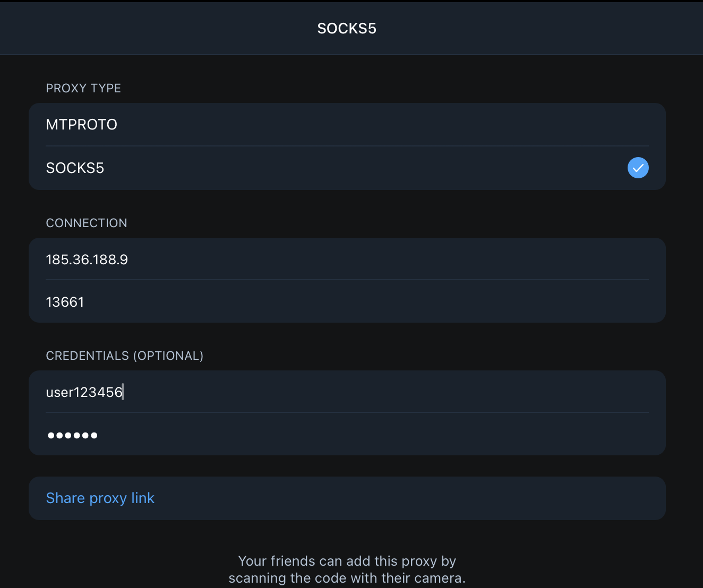Click the CREDENTIALS (OPTIONAL) heading
The image size is (703, 588).
(x=125, y=356)
